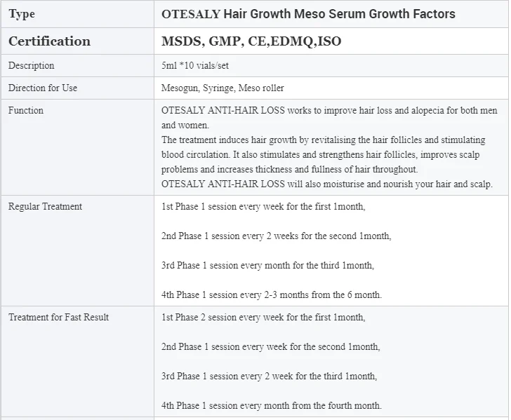Click the "MSDS, GMP, CE,EDMQ,ISO" certification value

coord(251,41)
